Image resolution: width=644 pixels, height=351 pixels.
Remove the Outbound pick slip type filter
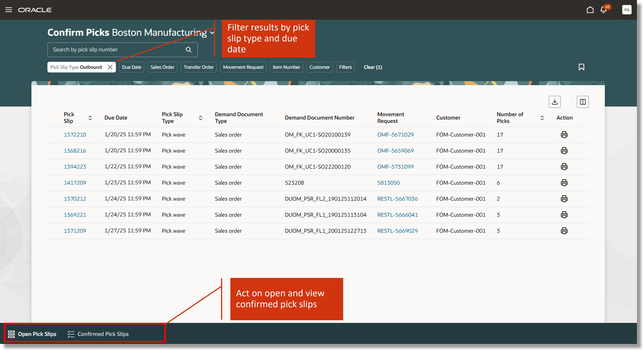[110, 67]
